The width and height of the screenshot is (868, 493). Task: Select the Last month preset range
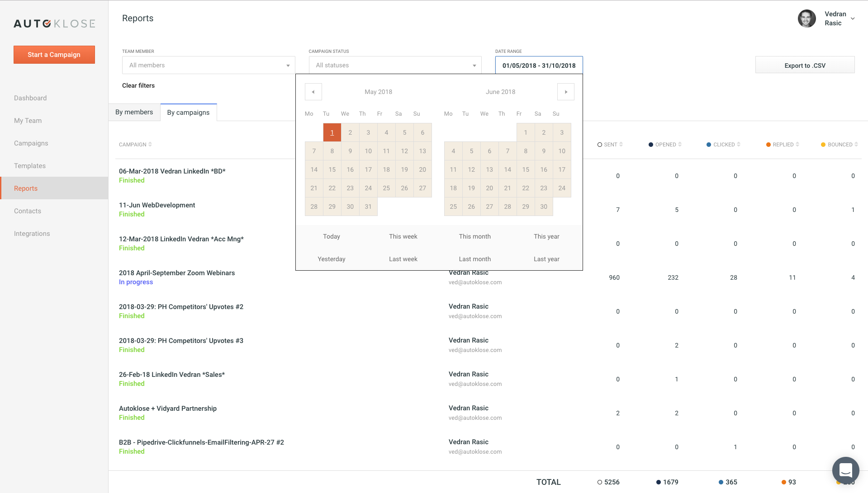474,259
